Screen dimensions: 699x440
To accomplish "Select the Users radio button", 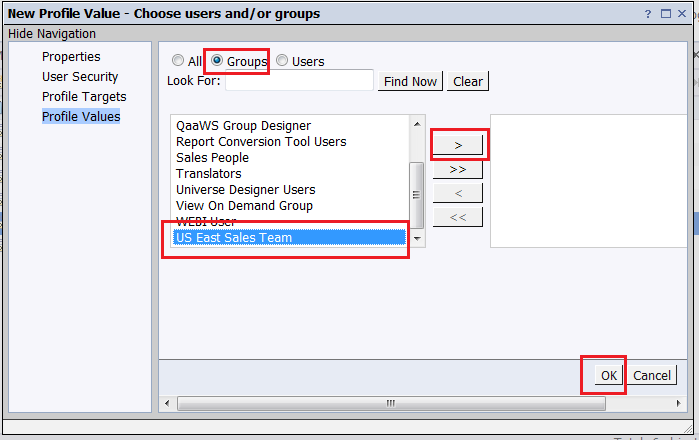I will pos(282,60).
